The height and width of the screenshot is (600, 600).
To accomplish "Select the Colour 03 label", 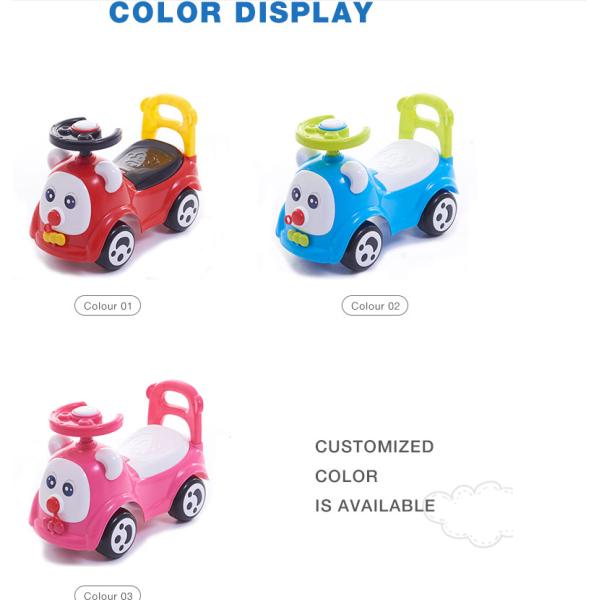I will click(x=108, y=593).
